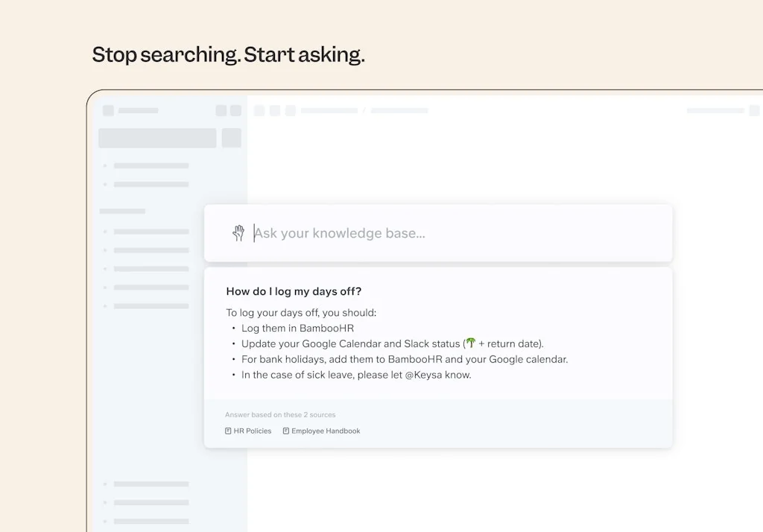Select the 'How do I log my days off?' heading
The height and width of the screenshot is (532, 763).
294,291
